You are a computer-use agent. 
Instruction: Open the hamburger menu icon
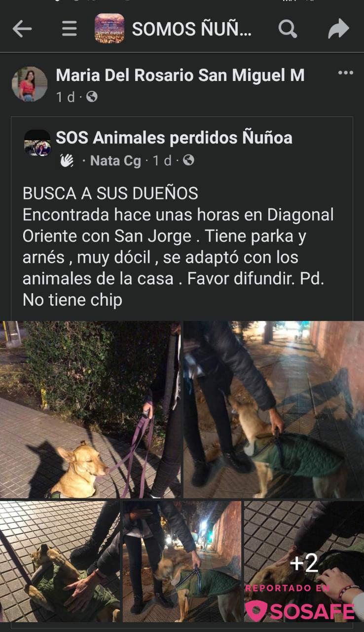point(69,29)
